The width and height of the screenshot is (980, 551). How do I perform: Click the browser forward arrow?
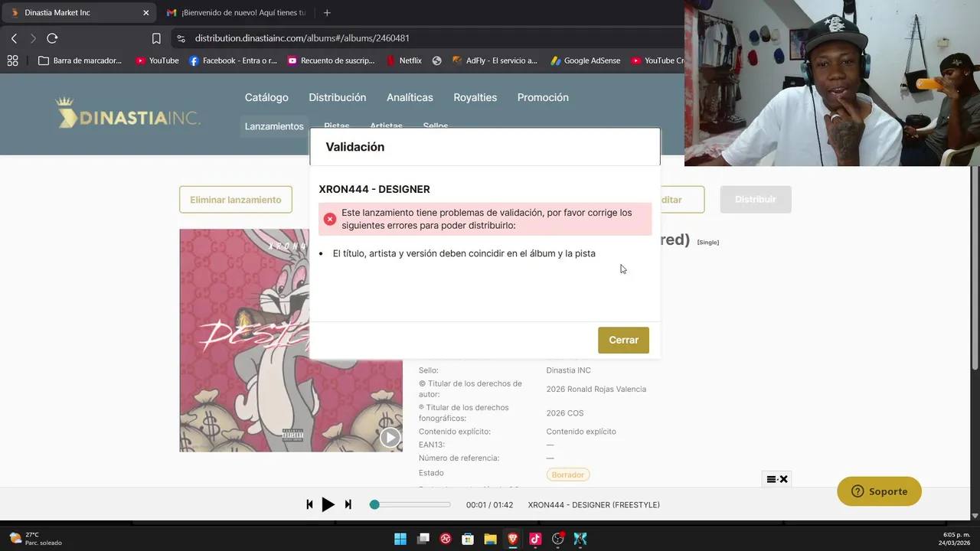click(x=33, y=38)
